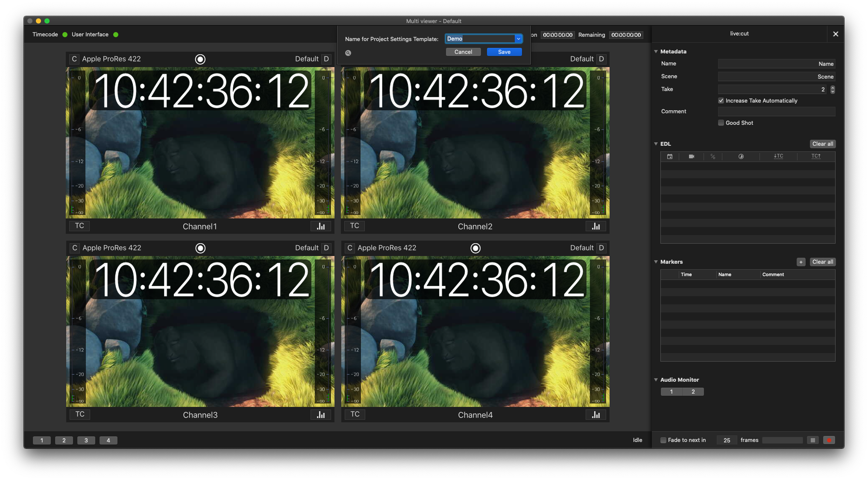Collapse the Audio Monitor section

[x=656, y=380]
